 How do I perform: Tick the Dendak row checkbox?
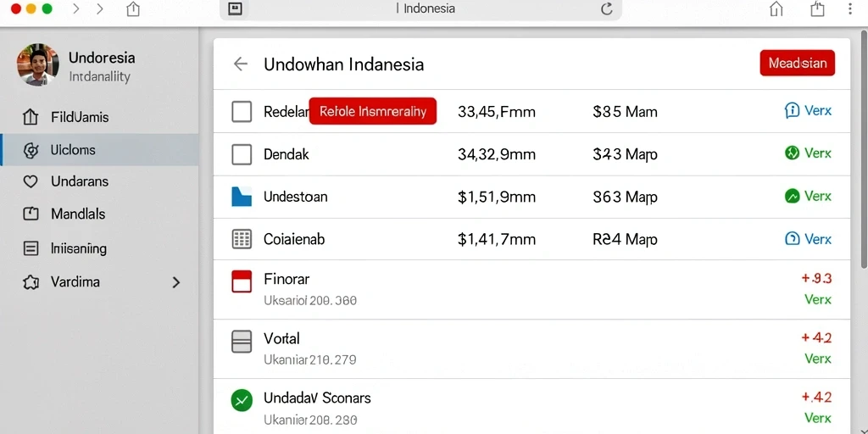(242, 154)
